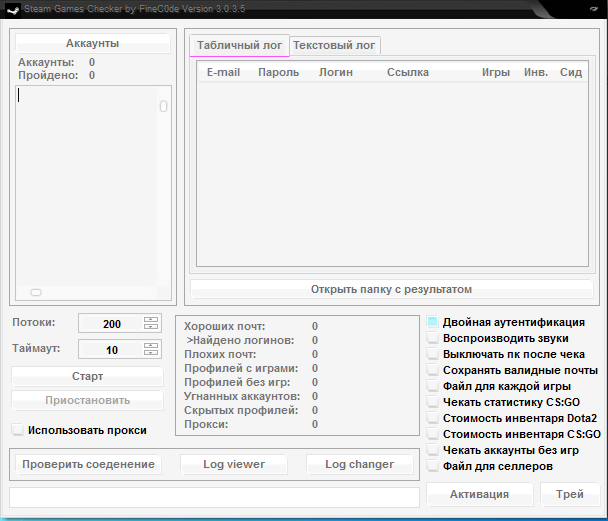
Task: Toggle Воспроизводить звуки option
Action: pos(432,338)
